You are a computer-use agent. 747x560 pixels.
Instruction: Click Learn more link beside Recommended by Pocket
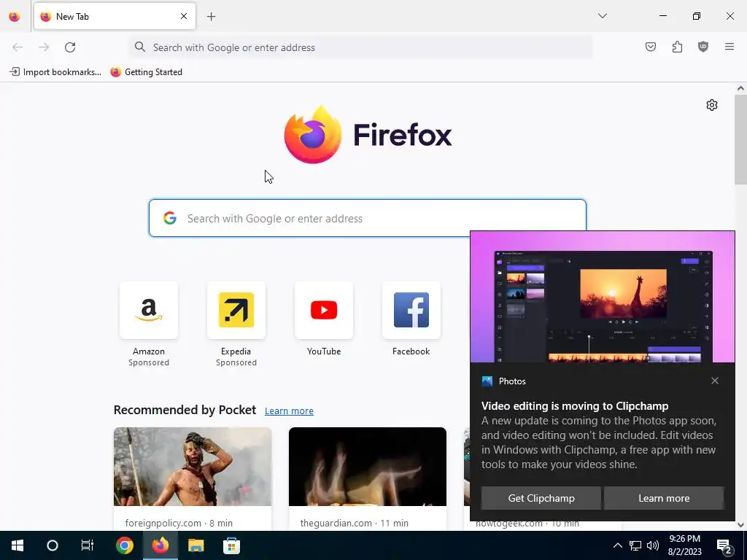point(289,411)
